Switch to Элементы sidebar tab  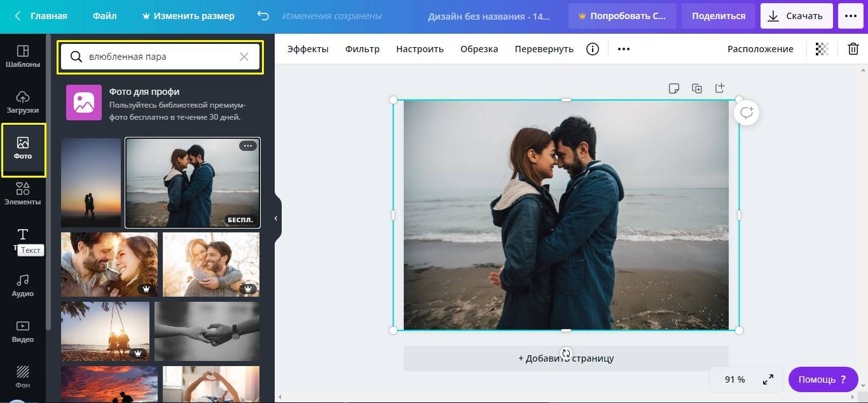pos(23,194)
